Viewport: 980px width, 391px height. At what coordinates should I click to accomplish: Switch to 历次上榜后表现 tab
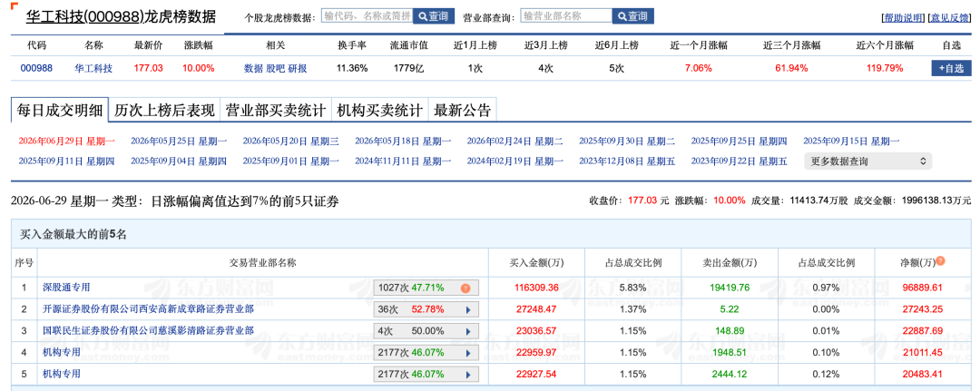click(x=164, y=112)
